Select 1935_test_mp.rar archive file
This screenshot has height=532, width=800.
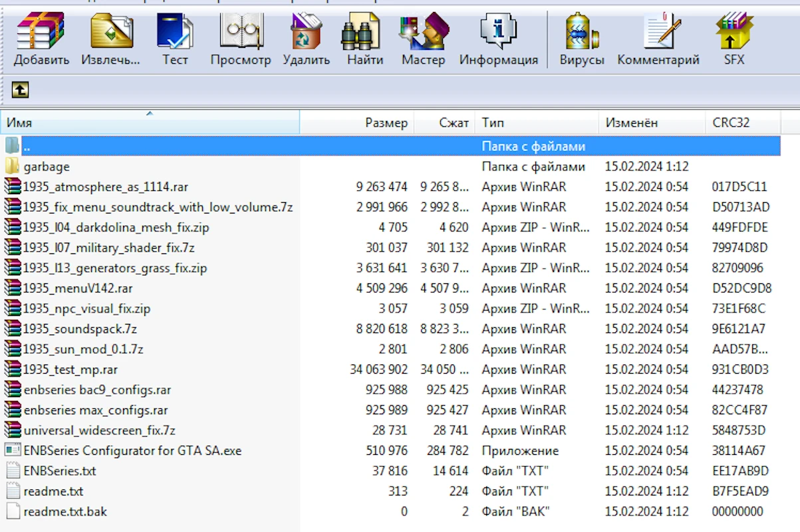pos(70,370)
